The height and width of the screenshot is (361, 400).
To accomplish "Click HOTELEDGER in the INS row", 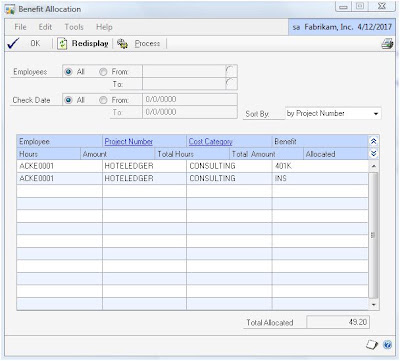I will click(144, 178).
